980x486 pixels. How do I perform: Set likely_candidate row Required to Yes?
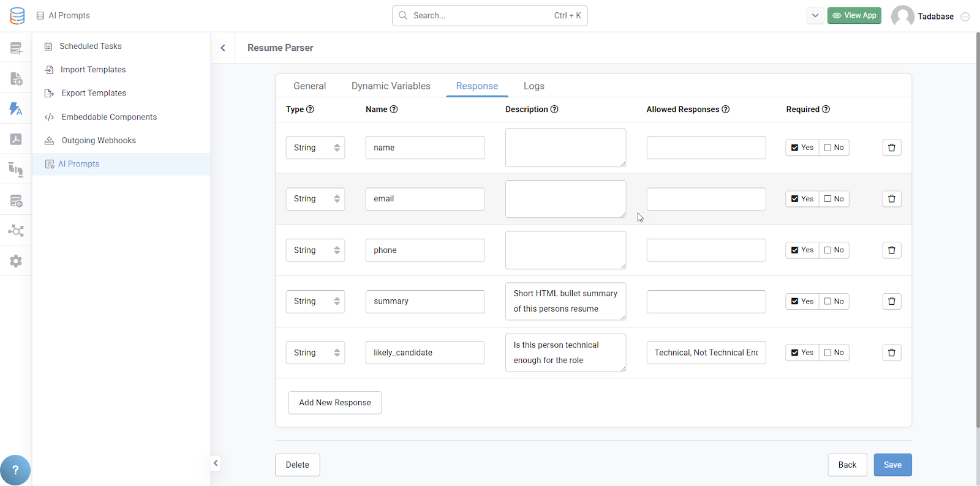(802, 353)
